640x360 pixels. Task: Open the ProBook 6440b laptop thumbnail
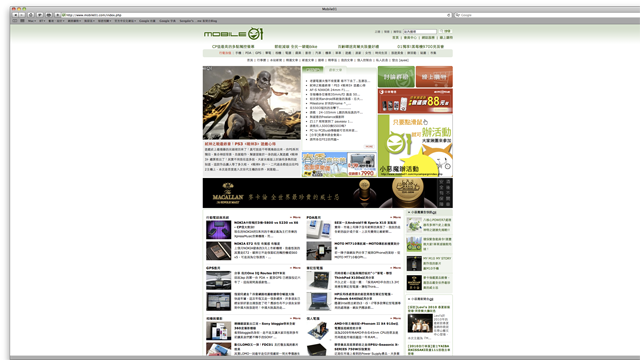point(319,301)
